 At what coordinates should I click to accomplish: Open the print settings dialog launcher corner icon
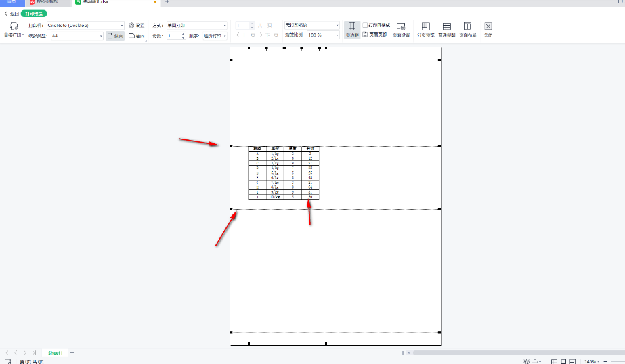point(146,40)
